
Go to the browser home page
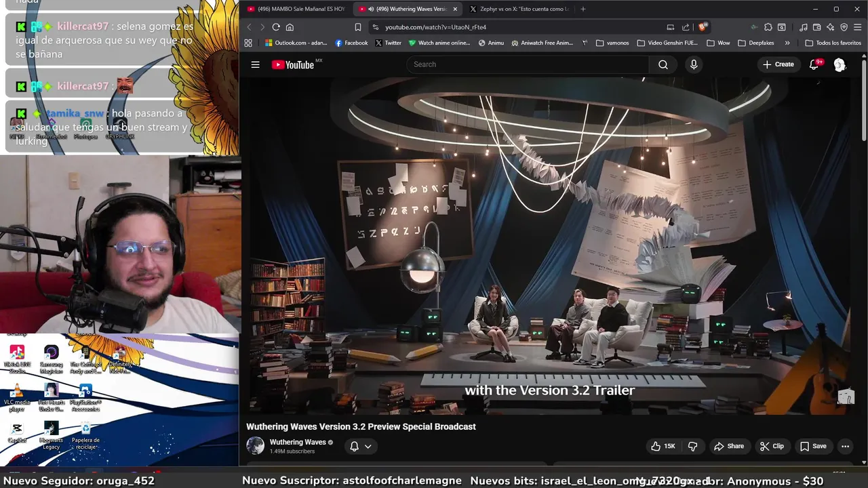click(290, 27)
